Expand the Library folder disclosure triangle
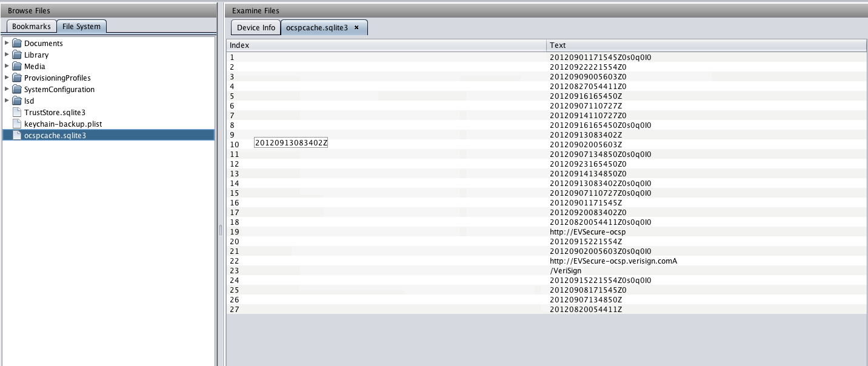The image size is (868, 366). click(x=7, y=55)
